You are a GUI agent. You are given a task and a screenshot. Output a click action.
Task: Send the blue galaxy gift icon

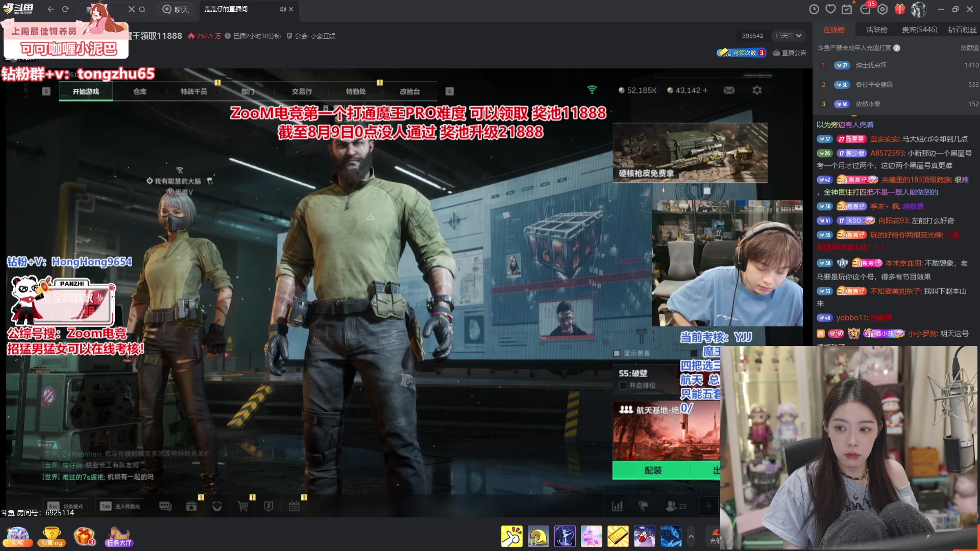point(671,536)
